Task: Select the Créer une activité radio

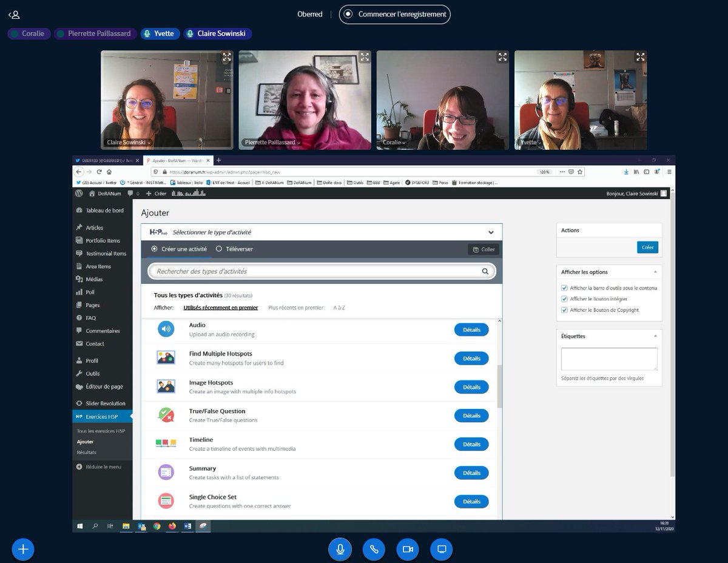Action: point(154,249)
